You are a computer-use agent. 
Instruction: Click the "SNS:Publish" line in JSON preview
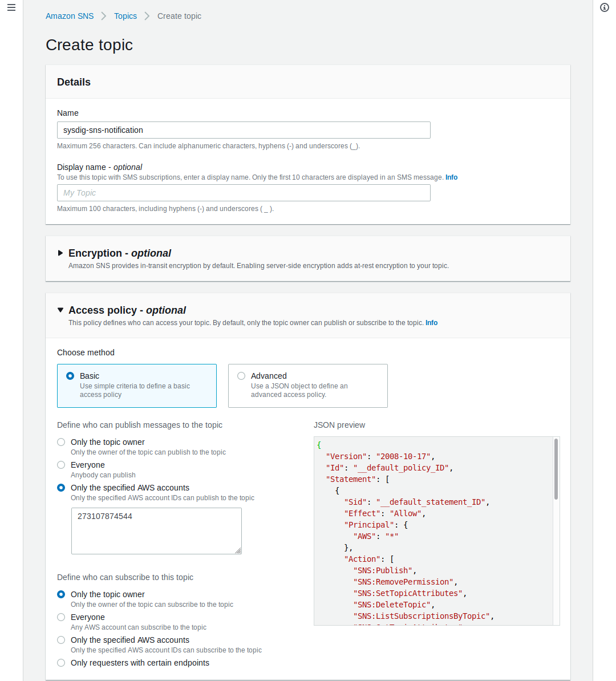pyautogui.click(x=385, y=570)
